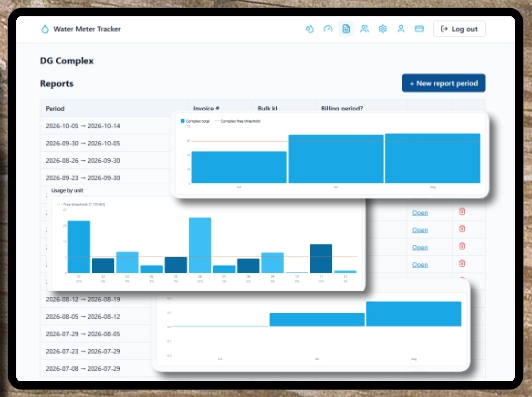Toggle the Free threshold legend in unit chart

(x=81, y=204)
